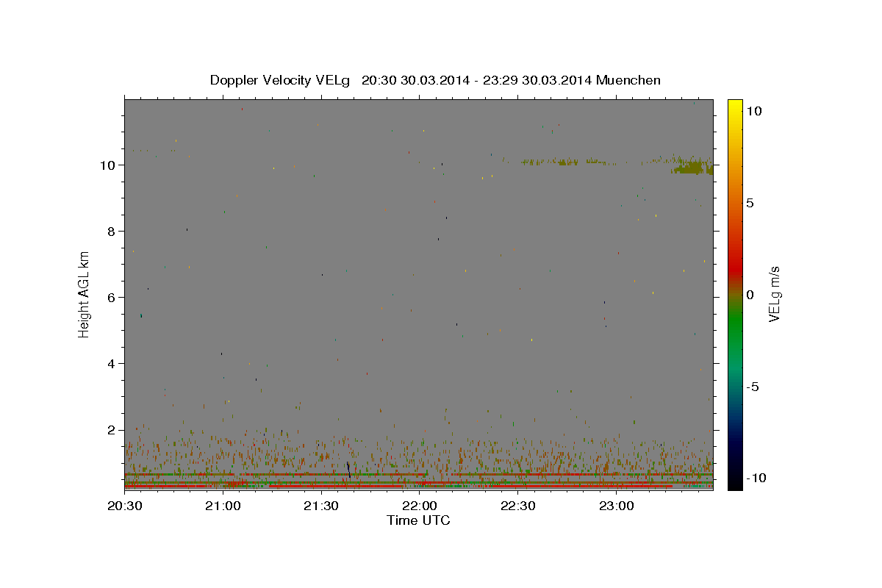
Task: Click the colorbar value -10
Action: 755,478
